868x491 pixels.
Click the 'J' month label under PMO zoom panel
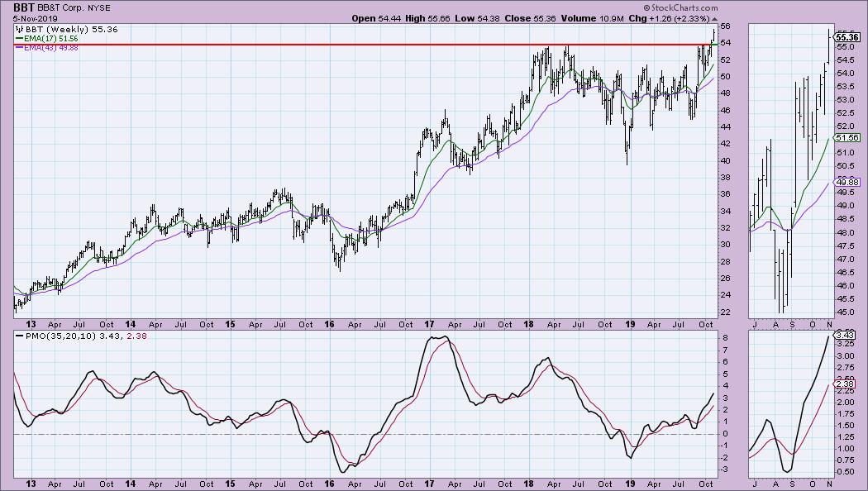pos(754,484)
